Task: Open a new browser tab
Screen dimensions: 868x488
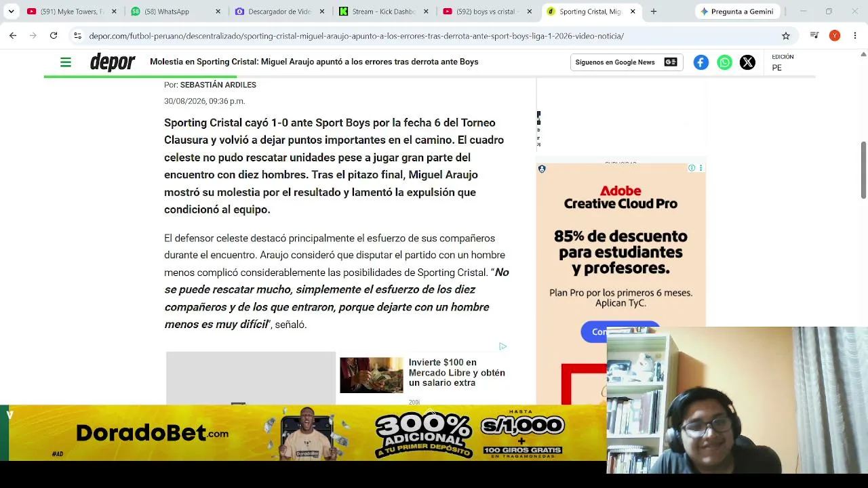Action: (x=654, y=12)
